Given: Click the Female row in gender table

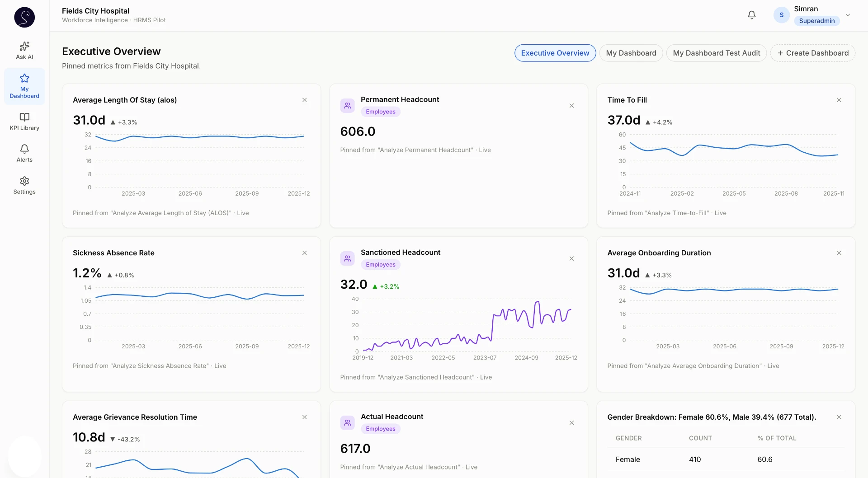Looking at the screenshot, I should (726, 459).
